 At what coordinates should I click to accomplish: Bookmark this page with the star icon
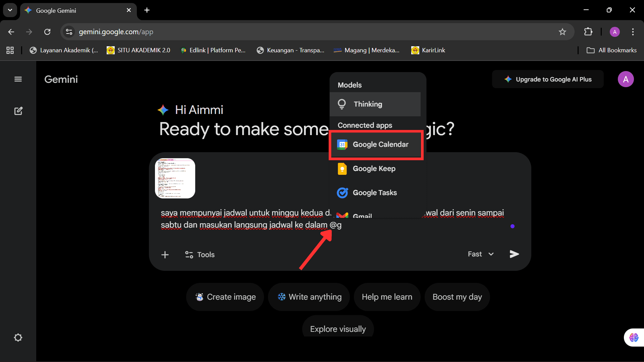click(562, 32)
